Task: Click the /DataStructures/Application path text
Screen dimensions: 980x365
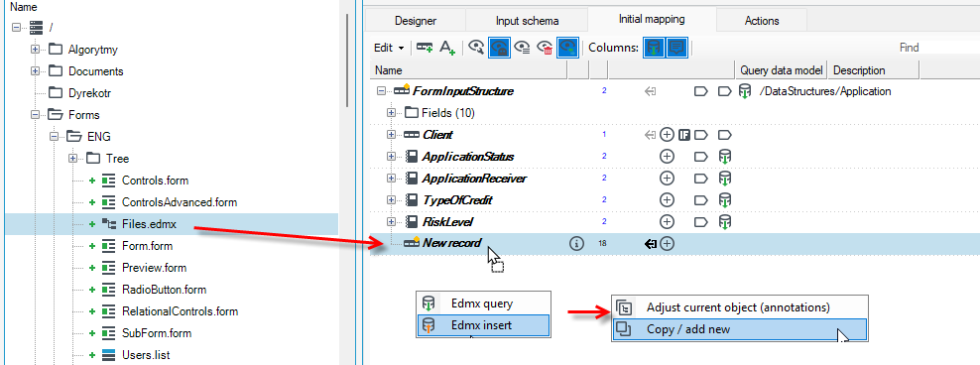Action: tap(825, 91)
